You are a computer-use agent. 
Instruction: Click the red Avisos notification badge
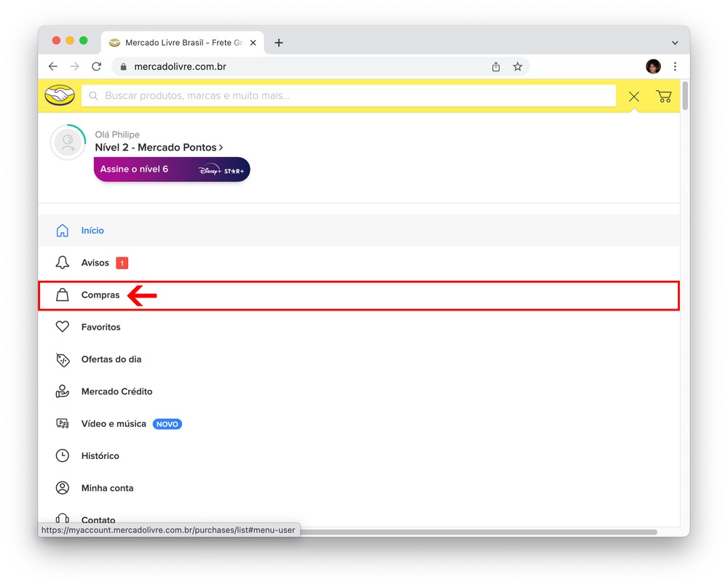click(x=122, y=263)
